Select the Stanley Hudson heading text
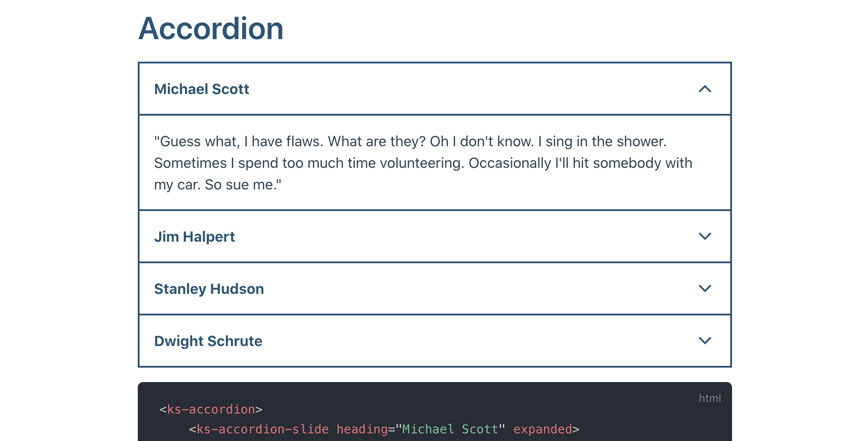Screen dimensions: 868x441 [209, 288]
